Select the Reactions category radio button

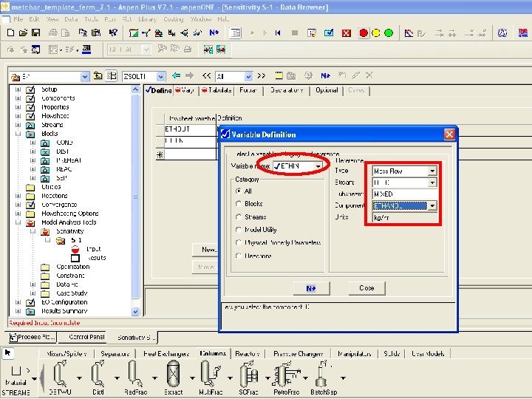click(x=239, y=256)
